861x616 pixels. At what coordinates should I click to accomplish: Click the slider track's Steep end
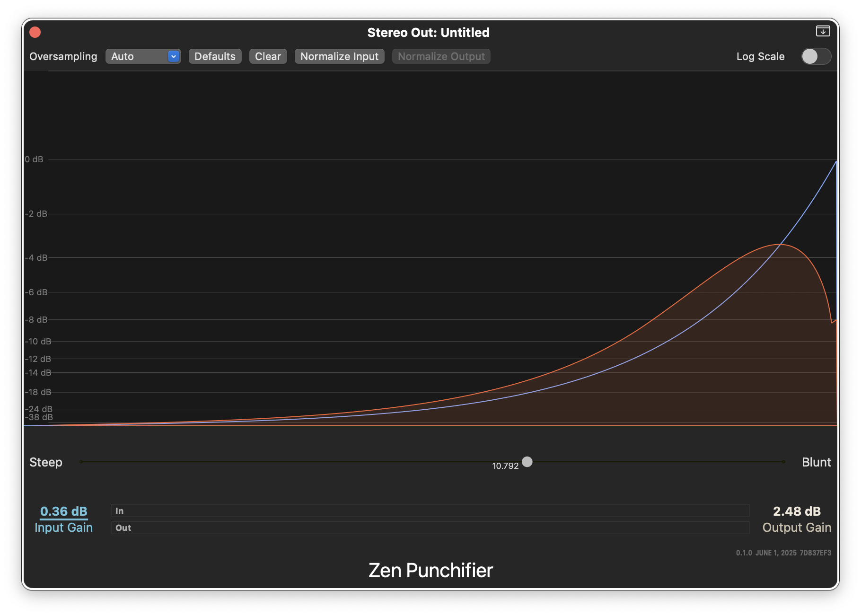coord(82,462)
